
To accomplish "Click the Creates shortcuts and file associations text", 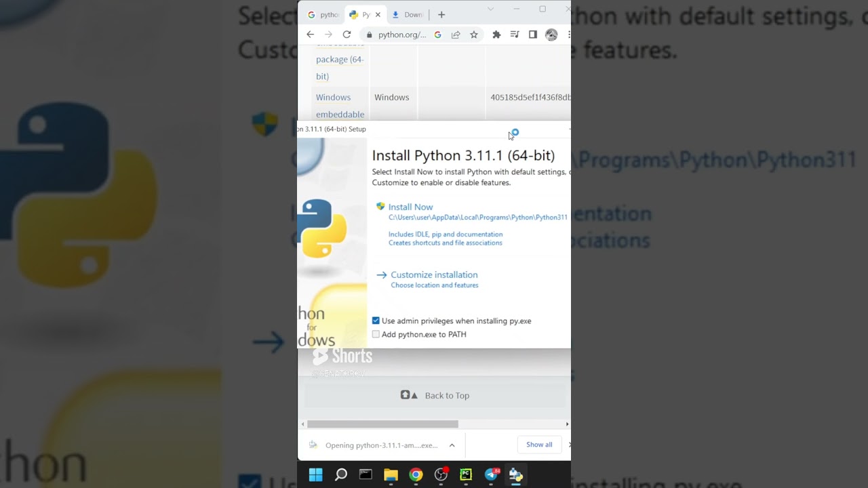I will [446, 243].
